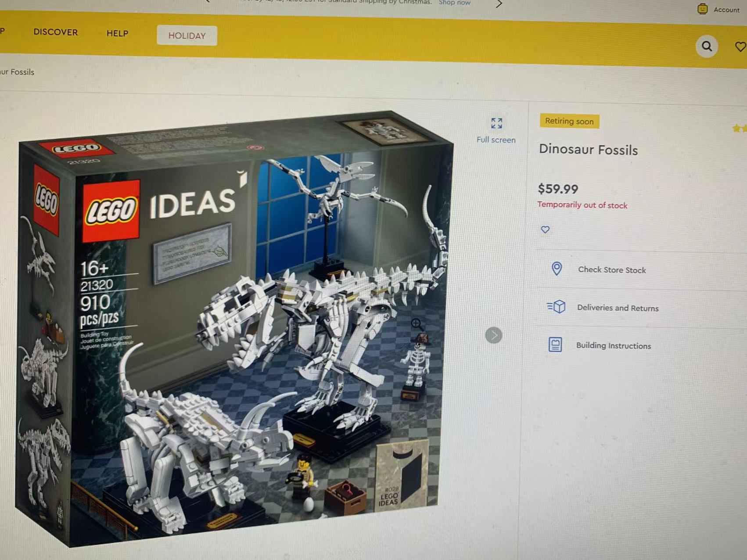
Task: Click the Full screen expand icon
Action: pos(496,123)
